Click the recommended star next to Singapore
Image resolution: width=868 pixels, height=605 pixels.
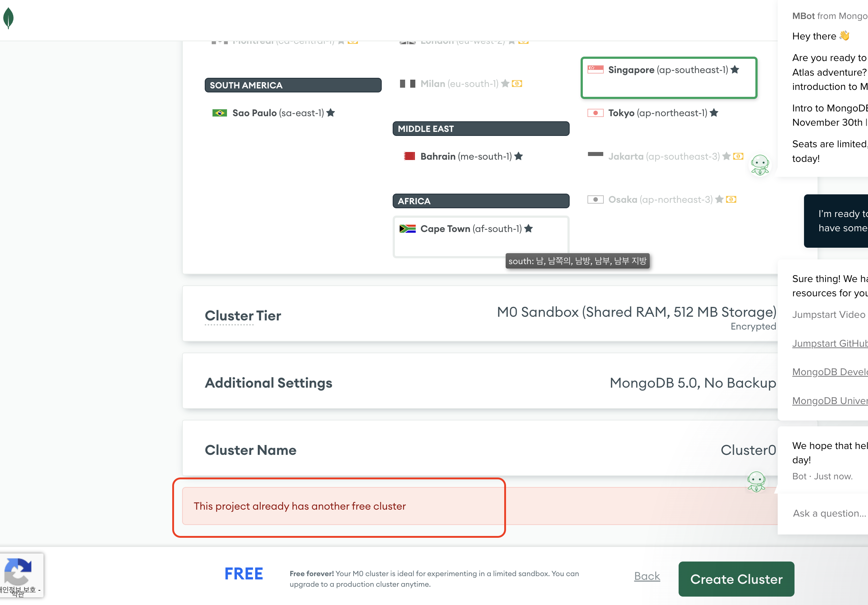click(x=735, y=69)
